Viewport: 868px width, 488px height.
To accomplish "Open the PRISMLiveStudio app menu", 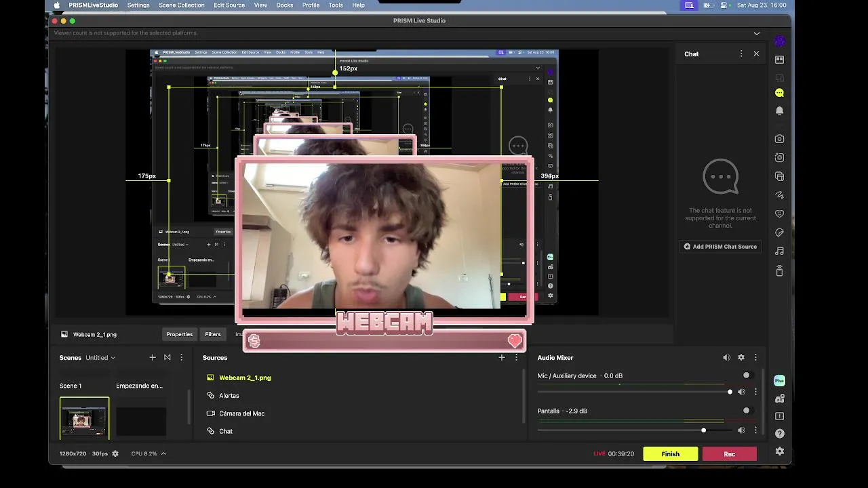I will click(93, 5).
